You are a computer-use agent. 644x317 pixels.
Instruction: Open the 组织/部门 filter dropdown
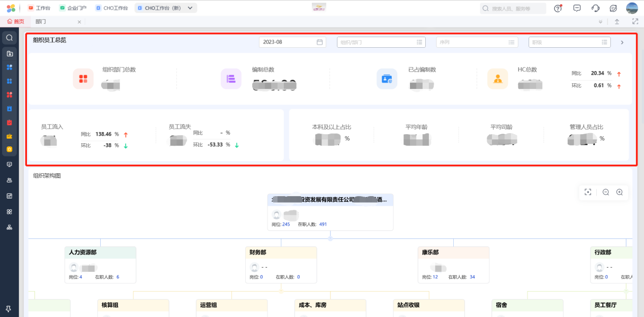pyautogui.click(x=381, y=42)
